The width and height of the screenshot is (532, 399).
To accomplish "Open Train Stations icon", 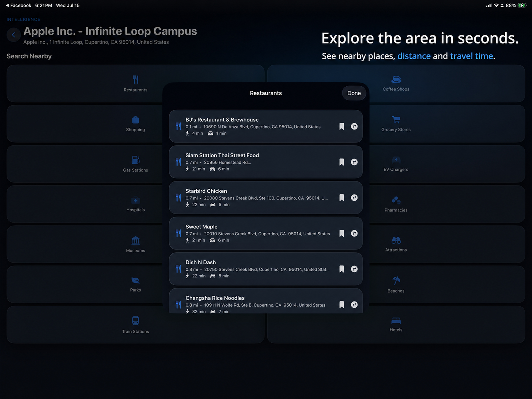I will tap(136, 321).
